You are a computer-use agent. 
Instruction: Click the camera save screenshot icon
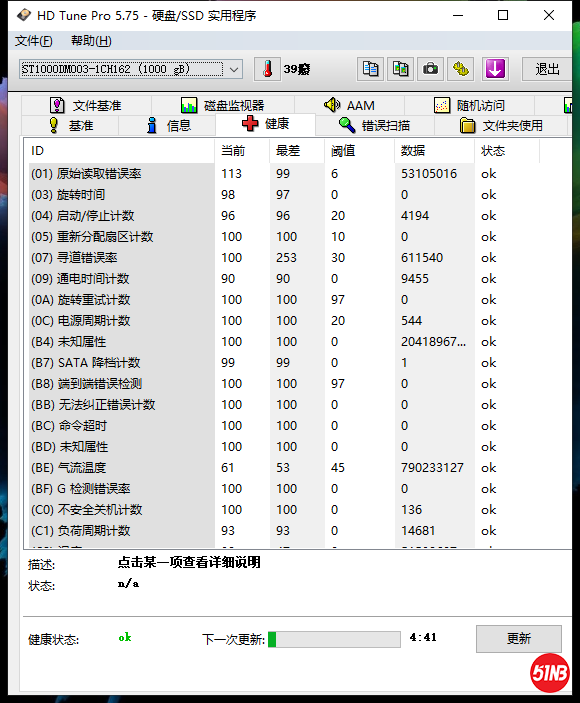(x=430, y=69)
